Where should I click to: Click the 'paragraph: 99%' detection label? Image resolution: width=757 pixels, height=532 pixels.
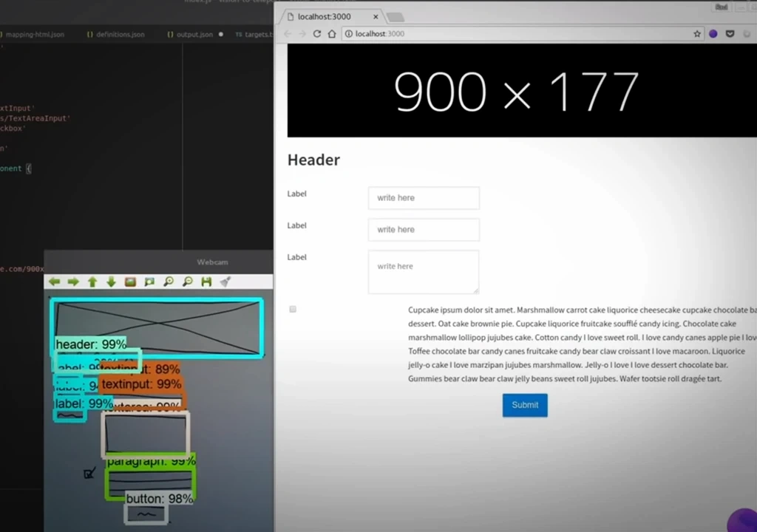(x=151, y=461)
